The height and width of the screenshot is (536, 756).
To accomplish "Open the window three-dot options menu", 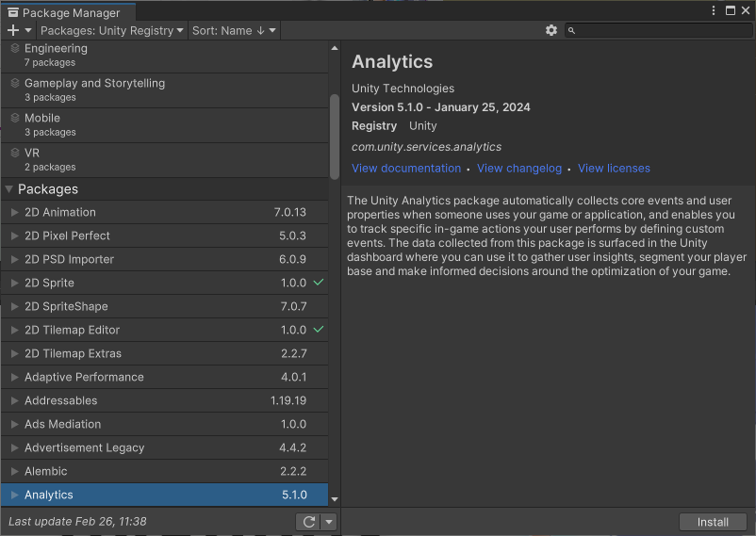I will 714,10.
